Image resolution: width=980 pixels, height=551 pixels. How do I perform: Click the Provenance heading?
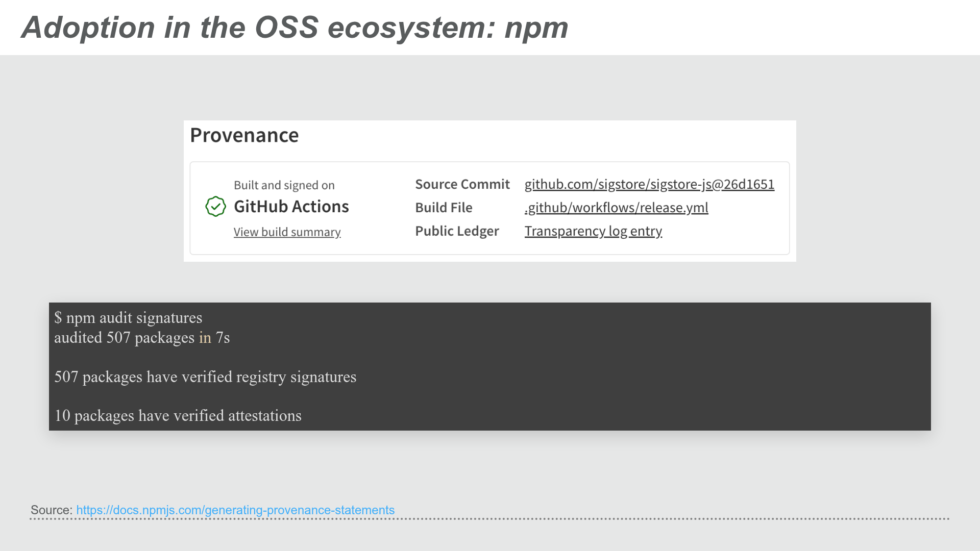click(244, 135)
